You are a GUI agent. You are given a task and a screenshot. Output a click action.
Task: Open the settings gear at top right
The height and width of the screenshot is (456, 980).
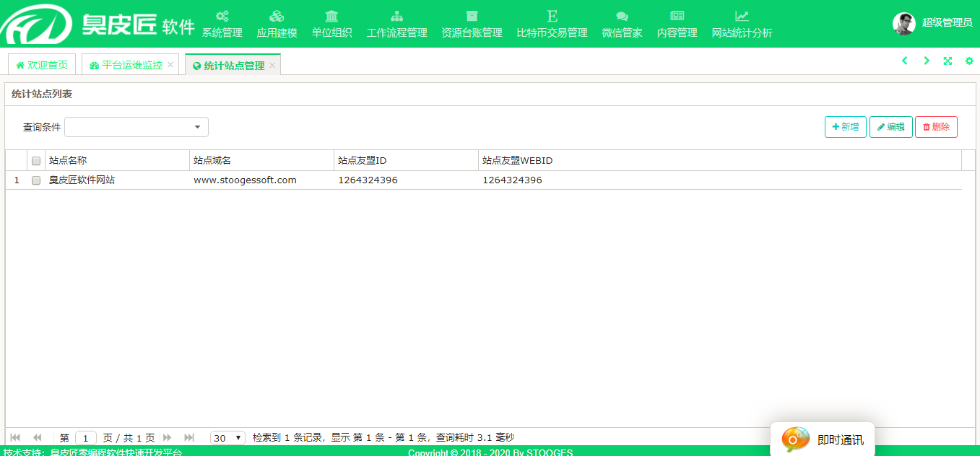click(x=969, y=61)
